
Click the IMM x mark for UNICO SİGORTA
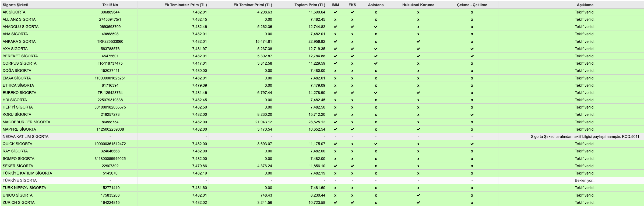[335, 195]
